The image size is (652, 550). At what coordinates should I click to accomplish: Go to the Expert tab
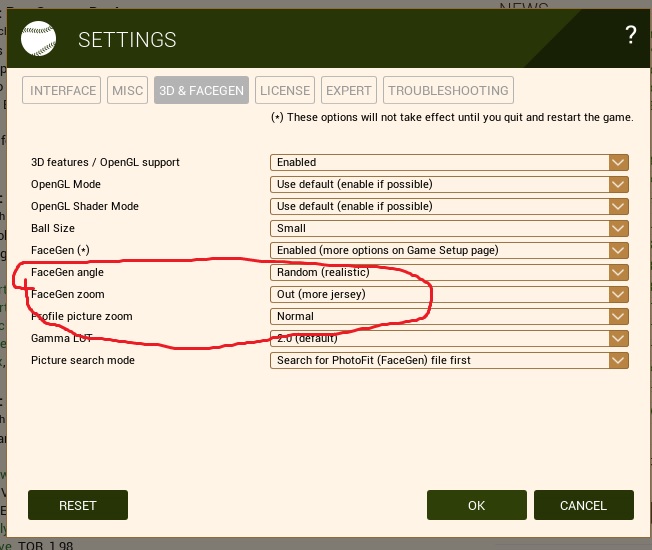[x=349, y=90]
